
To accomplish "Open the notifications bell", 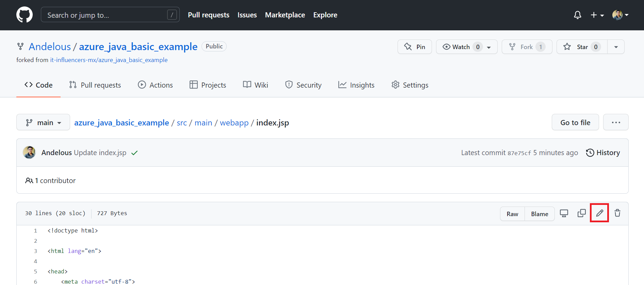I will click(578, 15).
